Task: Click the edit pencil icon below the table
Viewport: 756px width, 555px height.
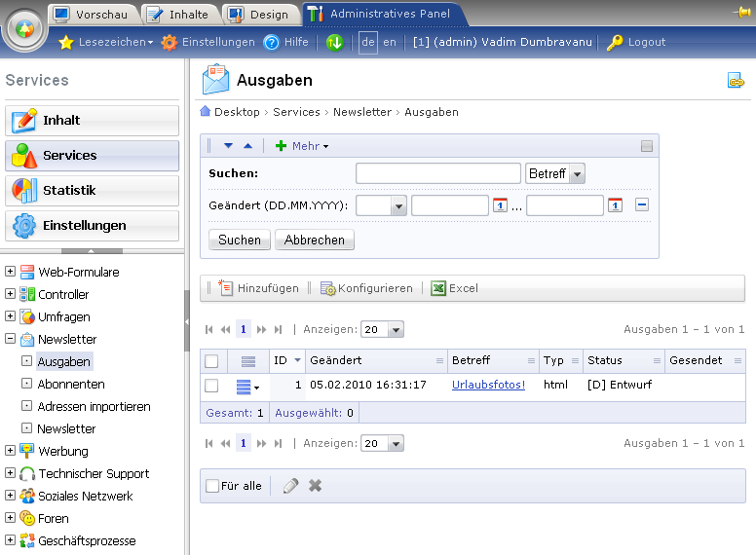Action: 290,485
